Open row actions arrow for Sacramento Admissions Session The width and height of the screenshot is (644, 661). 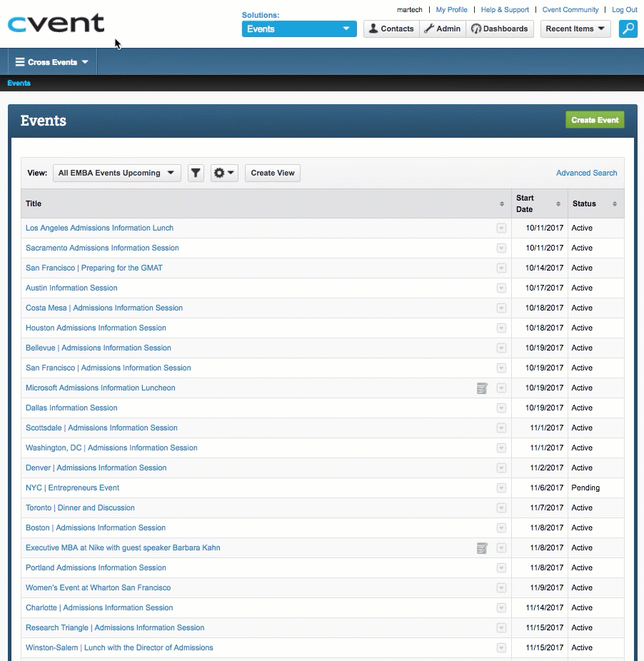click(x=501, y=248)
